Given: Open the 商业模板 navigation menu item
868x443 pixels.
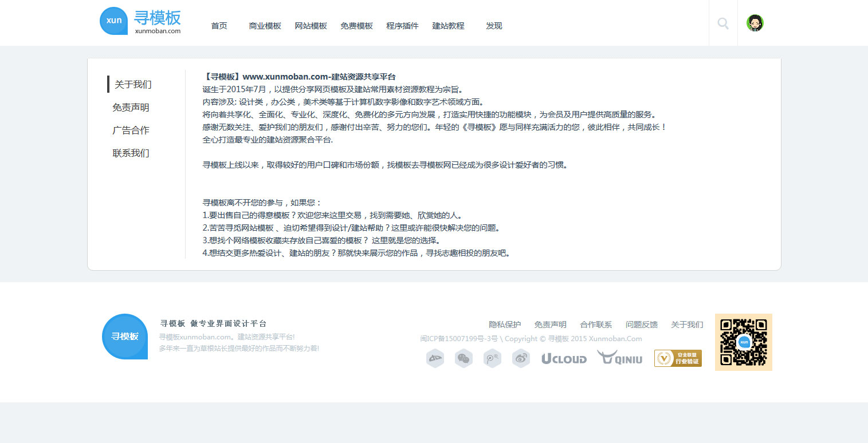Looking at the screenshot, I should tap(265, 26).
